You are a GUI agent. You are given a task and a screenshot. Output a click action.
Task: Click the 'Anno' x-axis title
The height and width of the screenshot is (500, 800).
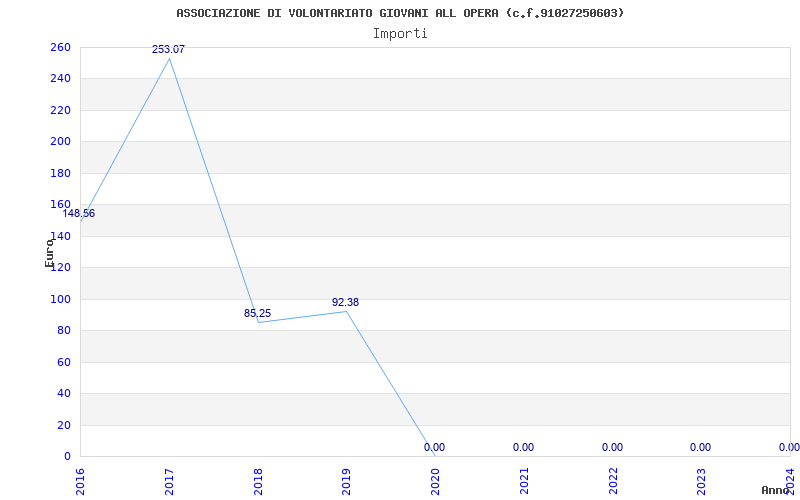click(x=776, y=491)
